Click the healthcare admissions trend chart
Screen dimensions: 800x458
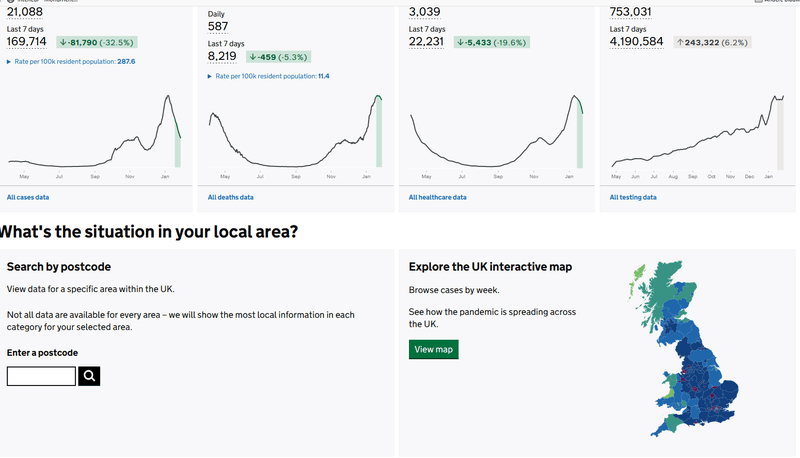(x=496, y=135)
